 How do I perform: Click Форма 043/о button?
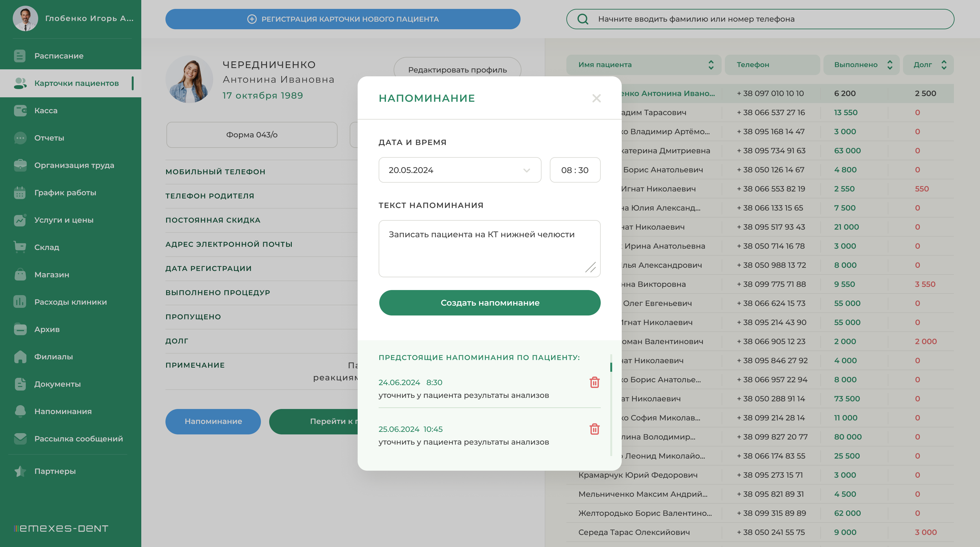pos(252,135)
